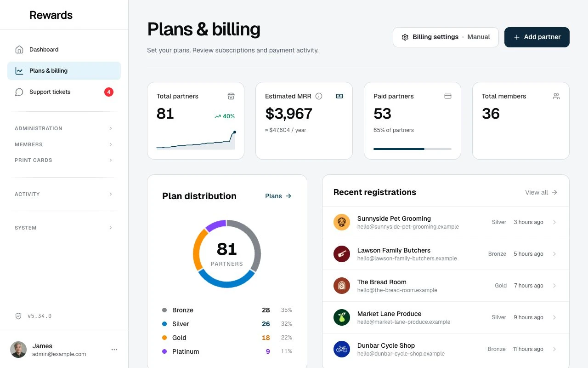588x368 pixels.
Task: Click the Add partner button
Action: point(537,37)
